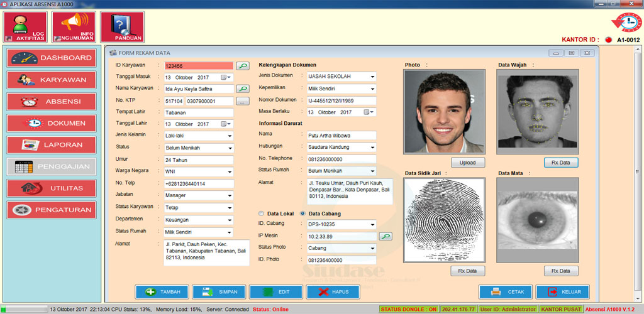Expand the Jenis Dokumen dropdown

(x=372, y=77)
